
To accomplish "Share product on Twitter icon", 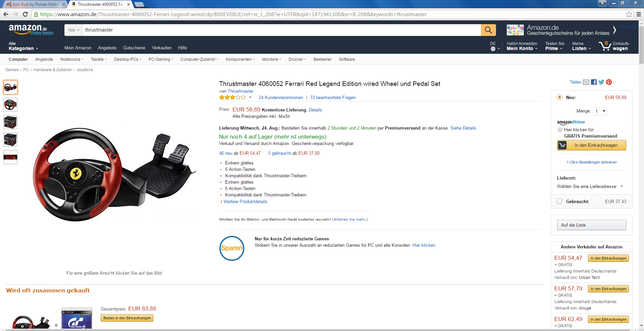I will click(x=601, y=82).
